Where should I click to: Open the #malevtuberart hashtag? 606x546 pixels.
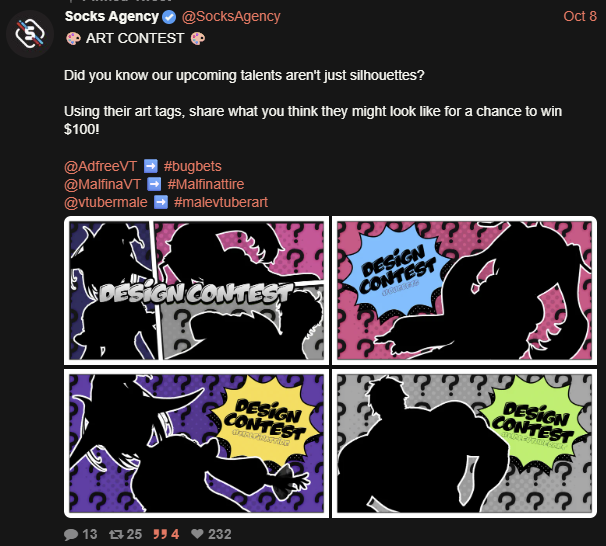pos(221,202)
